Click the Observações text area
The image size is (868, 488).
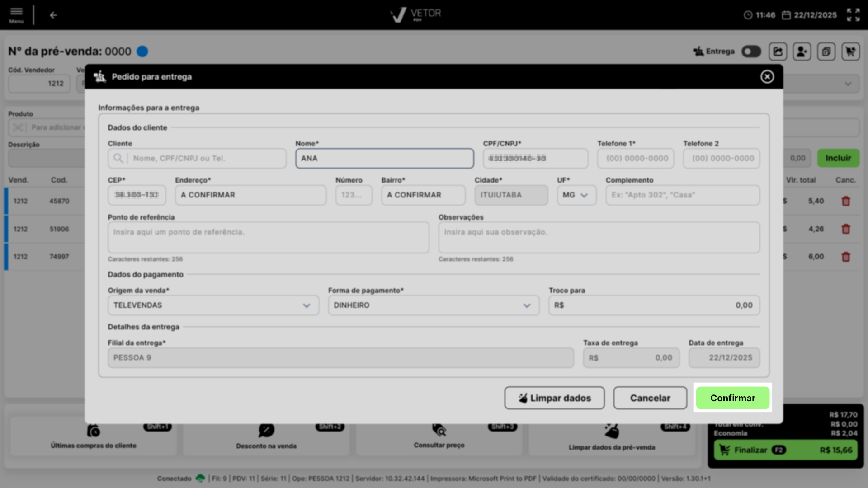click(x=599, y=237)
